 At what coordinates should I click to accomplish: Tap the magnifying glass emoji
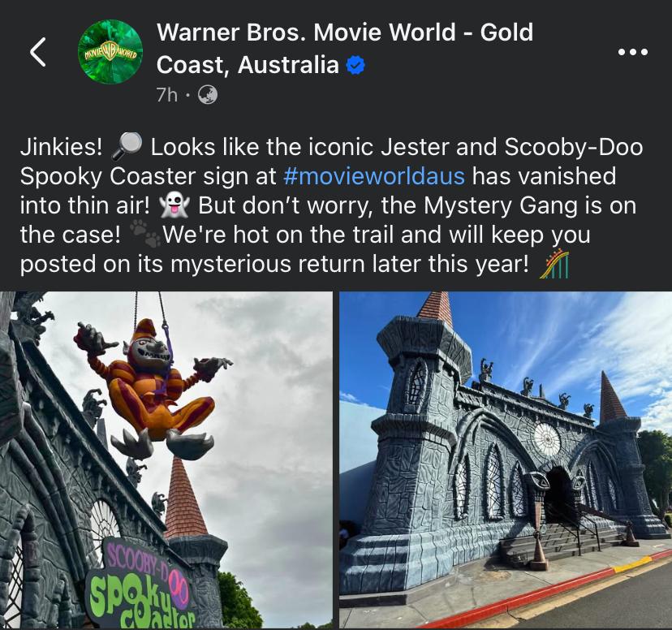tap(127, 147)
